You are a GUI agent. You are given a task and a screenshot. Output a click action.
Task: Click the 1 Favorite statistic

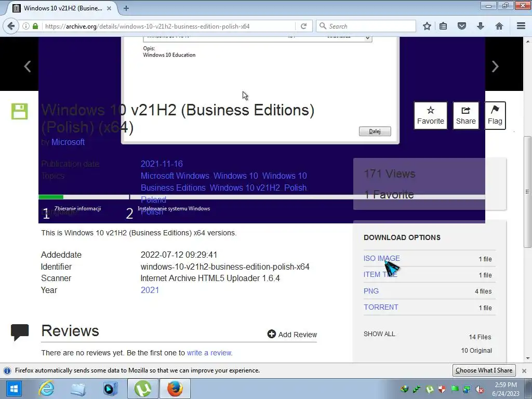pos(389,194)
